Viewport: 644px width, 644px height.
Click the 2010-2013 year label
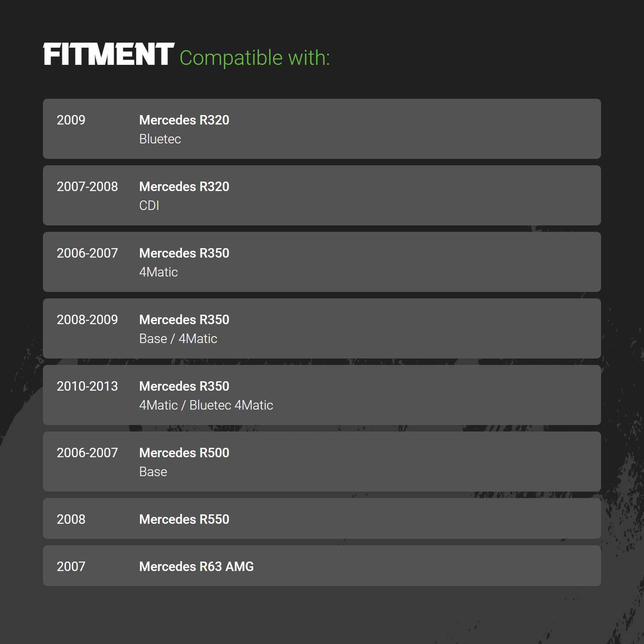point(87,386)
